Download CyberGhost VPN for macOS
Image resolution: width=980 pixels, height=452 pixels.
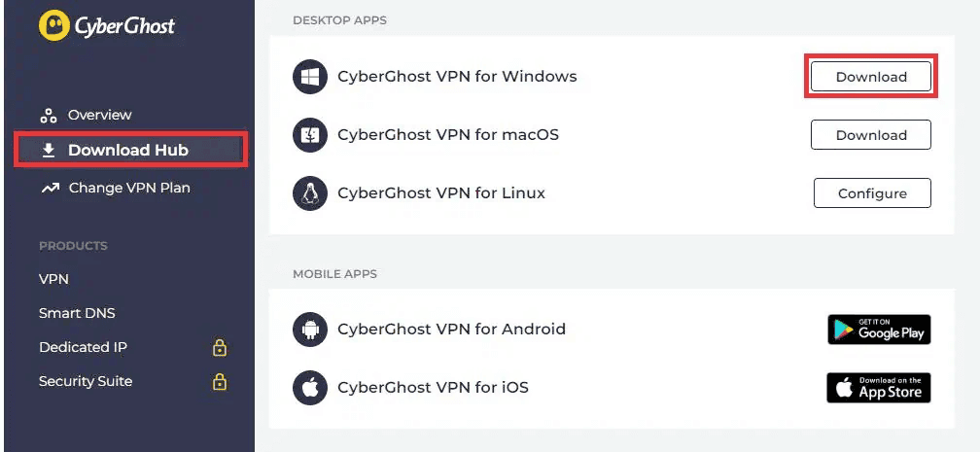(x=871, y=135)
